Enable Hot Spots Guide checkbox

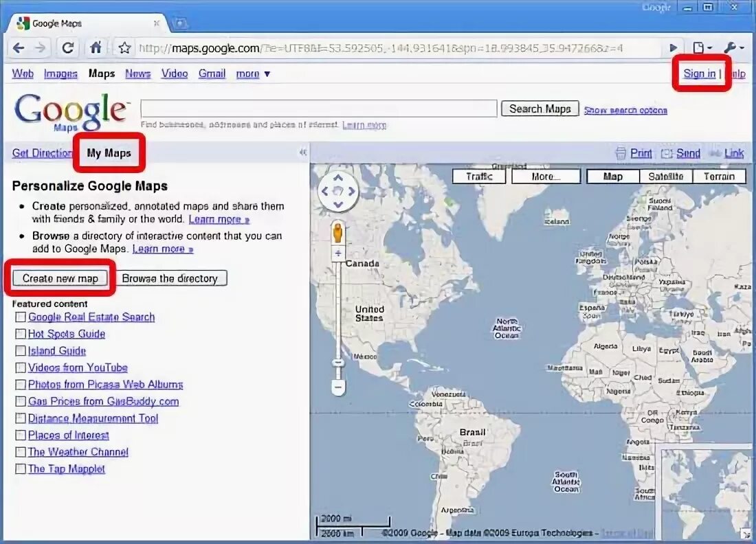tap(20, 334)
